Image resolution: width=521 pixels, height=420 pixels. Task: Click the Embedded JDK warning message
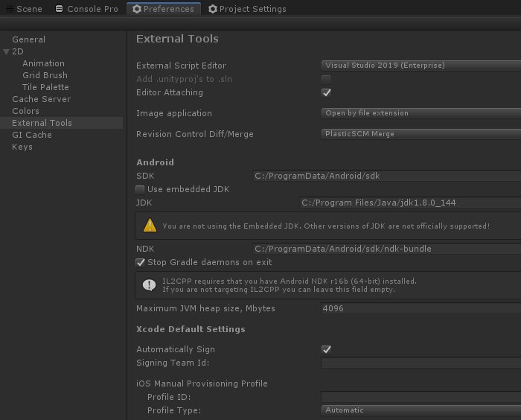[x=326, y=226]
